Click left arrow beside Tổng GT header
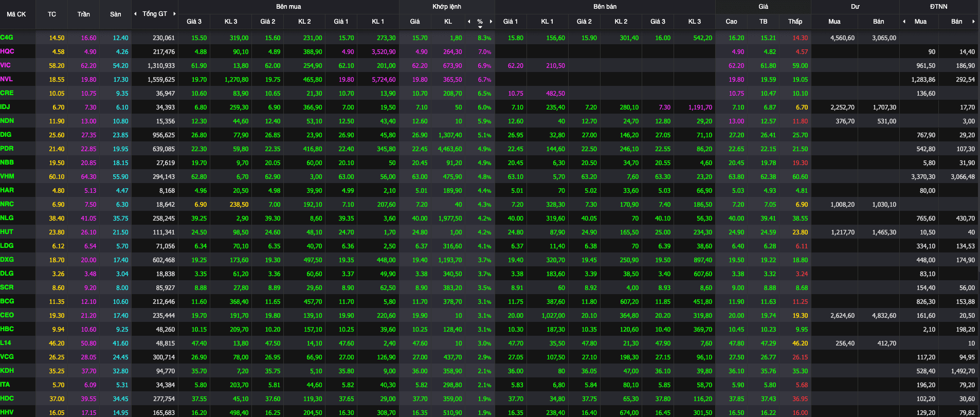 136,14
